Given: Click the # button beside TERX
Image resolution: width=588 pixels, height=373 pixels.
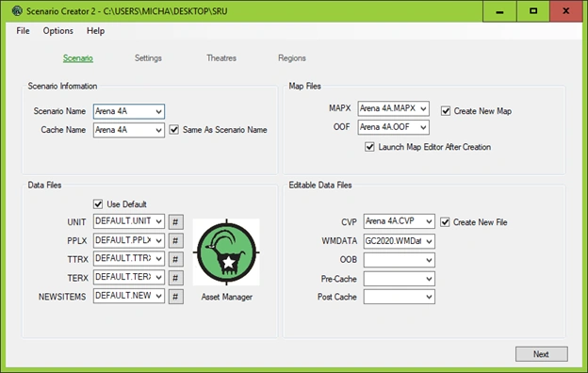Looking at the screenshot, I should coord(176,278).
